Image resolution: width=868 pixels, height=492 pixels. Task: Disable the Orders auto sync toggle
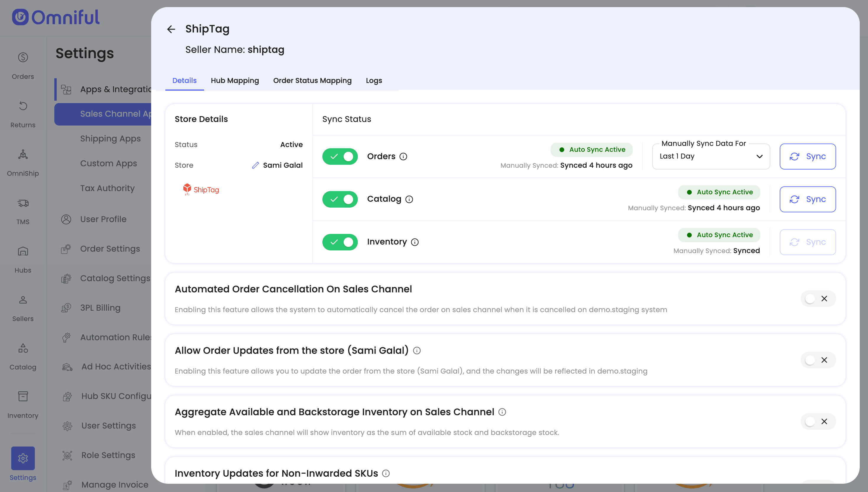(340, 157)
